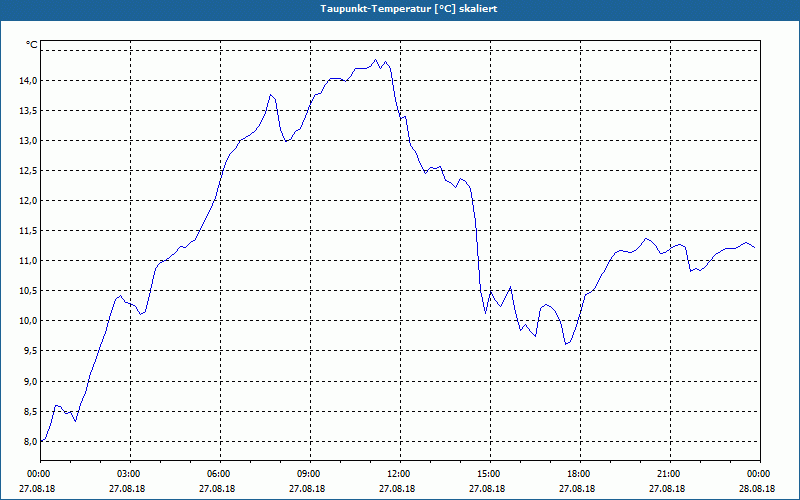Image resolution: width=800 pixels, height=500 pixels.
Task: Select the 10,5 y-axis value
Action: click(x=28, y=291)
